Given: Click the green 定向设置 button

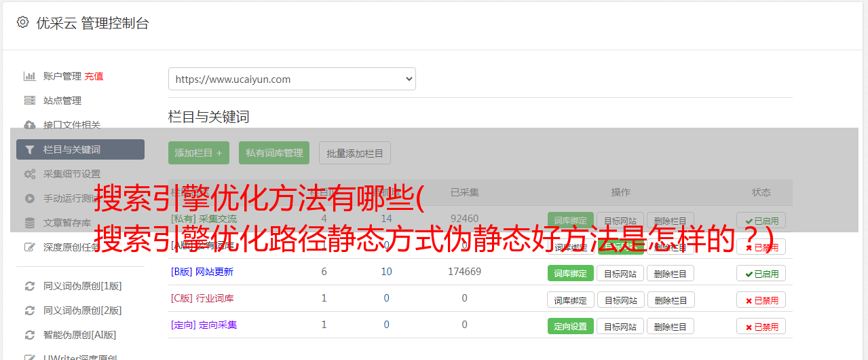Looking at the screenshot, I should [x=570, y=326].
